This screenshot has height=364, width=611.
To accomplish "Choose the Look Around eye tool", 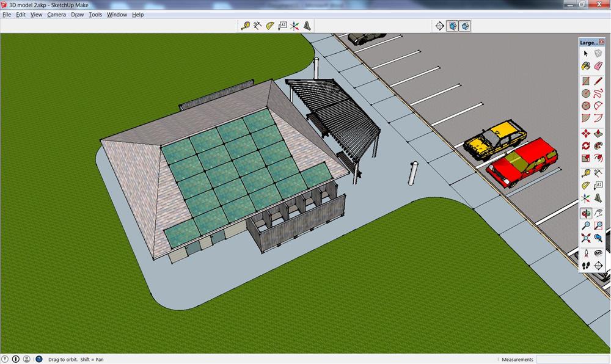I will tap(598, 253).
